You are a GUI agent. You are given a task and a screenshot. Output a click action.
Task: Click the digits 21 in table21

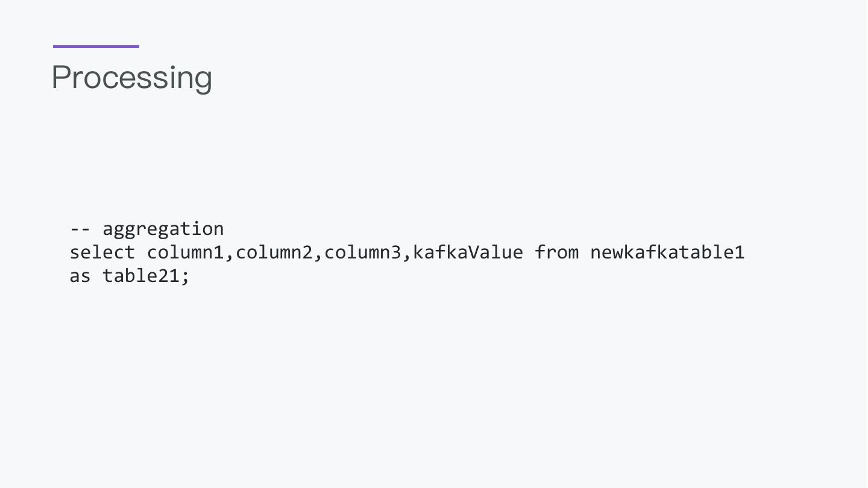coord(169,277)
